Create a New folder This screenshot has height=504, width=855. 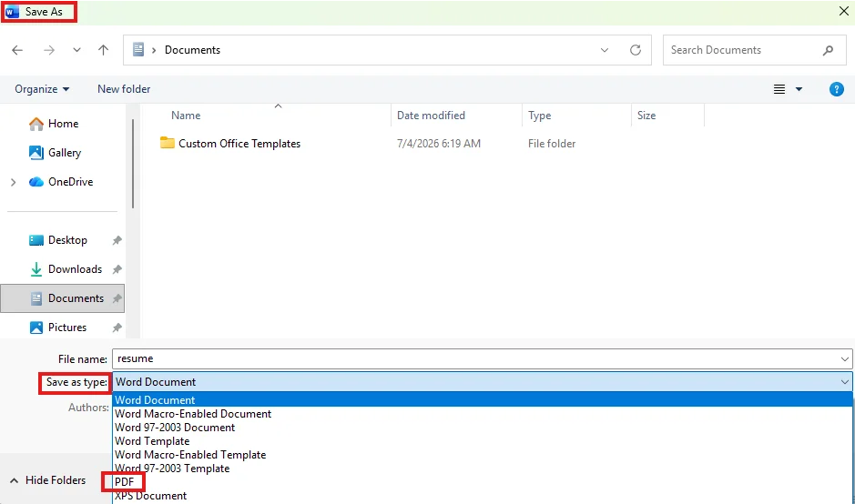pyautogui.click(x=124, y=89)
